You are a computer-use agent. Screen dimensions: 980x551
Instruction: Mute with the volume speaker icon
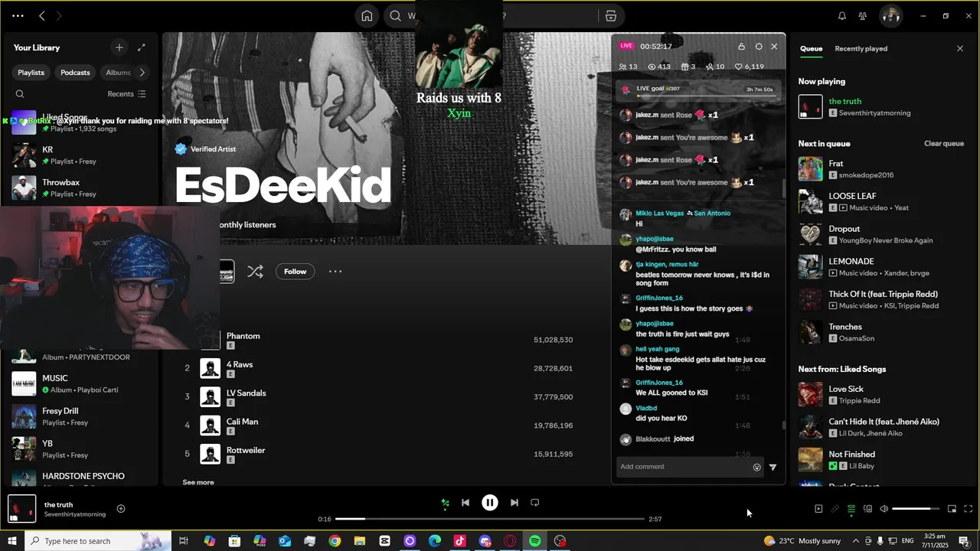884,509
